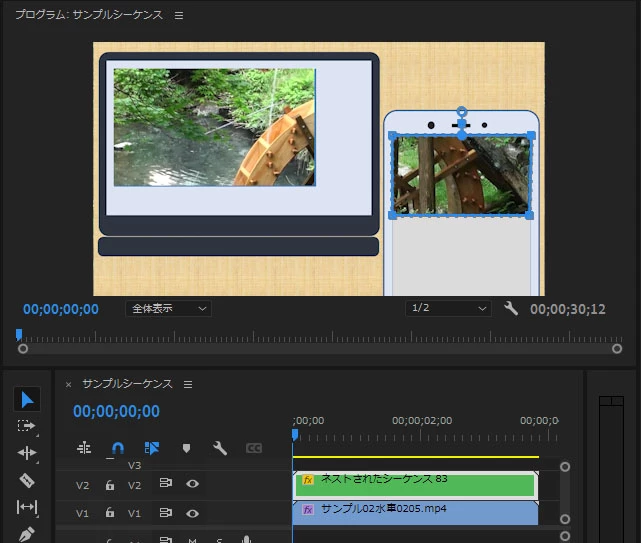This screenshot has height=543, width=641.
Task: Select the サンプル02水車0205.mp4 clip
Action: coord(415,513)
